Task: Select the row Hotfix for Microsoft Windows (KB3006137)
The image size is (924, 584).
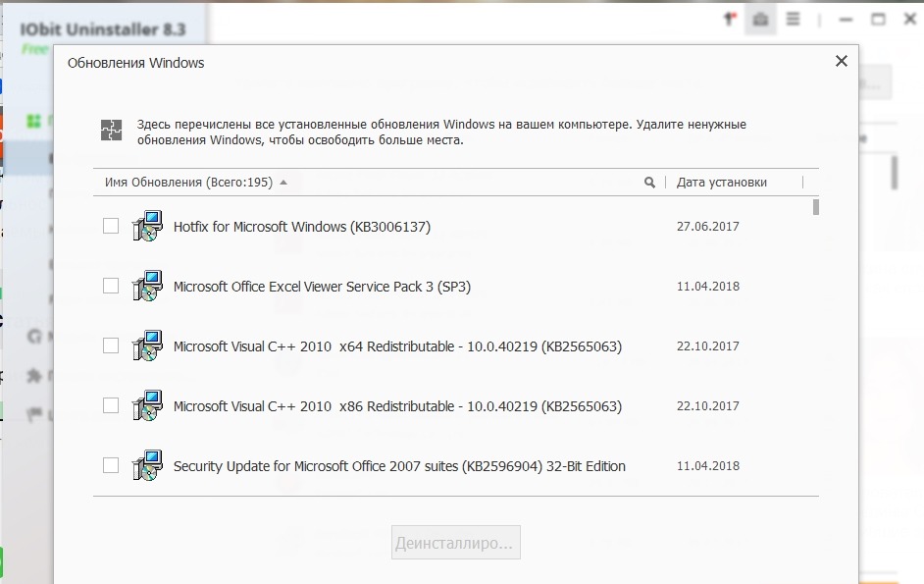Action: [455, 226]
